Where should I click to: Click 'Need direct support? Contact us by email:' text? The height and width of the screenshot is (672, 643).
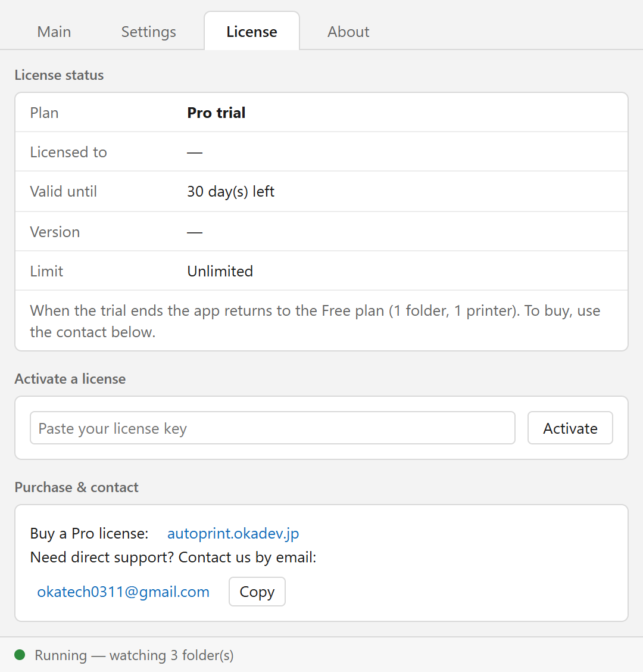coord(173,558)
